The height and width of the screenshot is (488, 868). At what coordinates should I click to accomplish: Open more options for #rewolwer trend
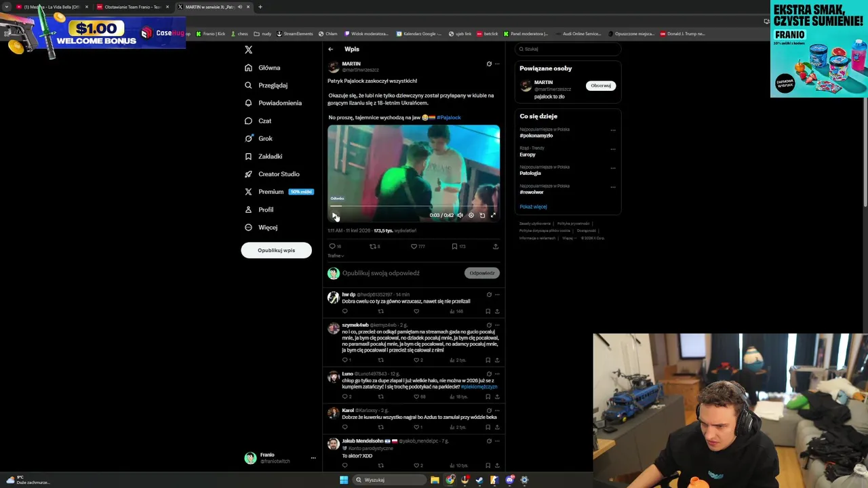(613, 187)
